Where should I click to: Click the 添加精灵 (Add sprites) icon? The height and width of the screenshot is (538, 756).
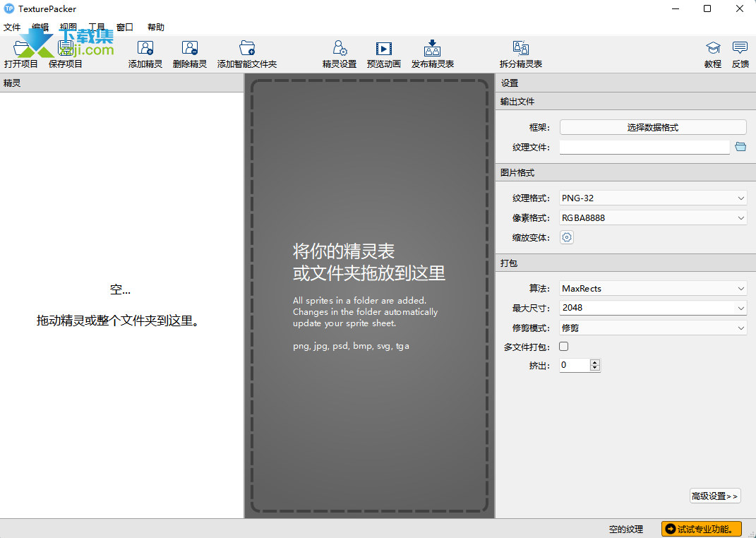click(145, 48)
